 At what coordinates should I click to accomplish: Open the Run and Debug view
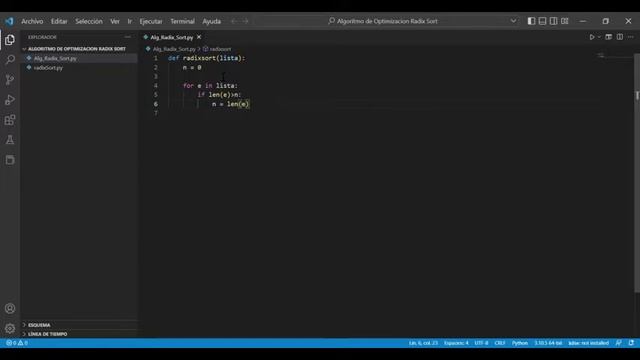(10, 100)
